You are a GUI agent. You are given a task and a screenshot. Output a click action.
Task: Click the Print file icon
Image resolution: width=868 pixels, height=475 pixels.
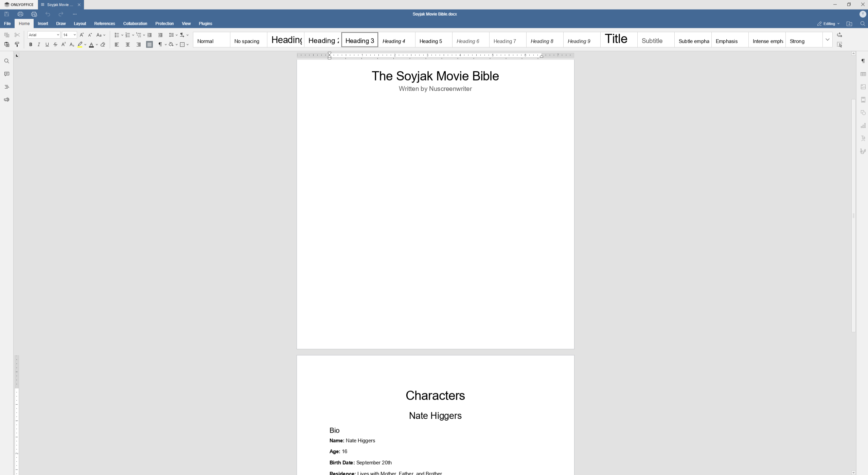tap(20, 14)
